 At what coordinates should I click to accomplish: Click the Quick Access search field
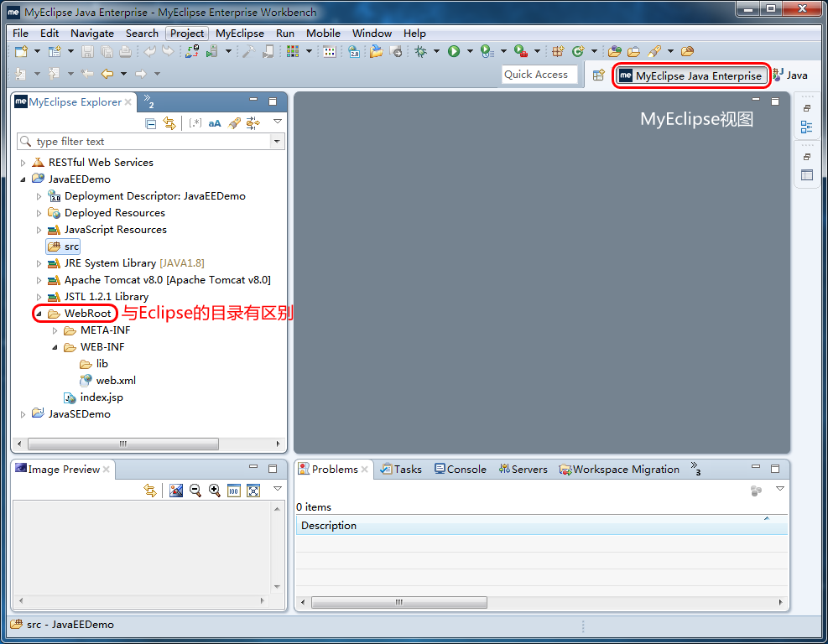pyautogui.click(x=539, y=75)
